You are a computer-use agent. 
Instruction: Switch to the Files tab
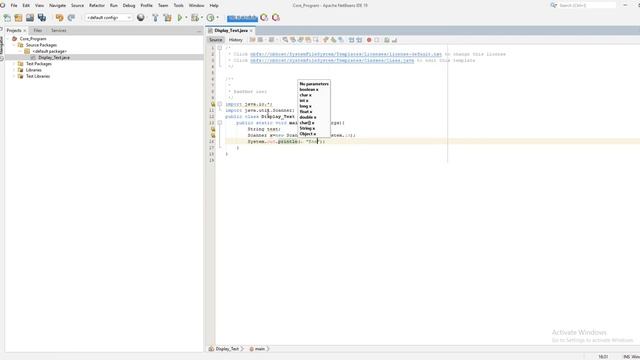[38, 31]
